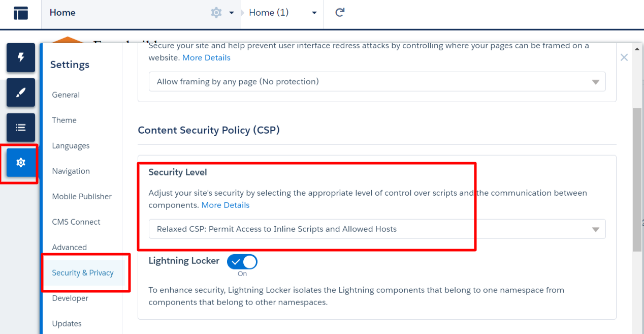Viewport: 644px width, 334px height.
Task: Click the settings panel vertical scrollbar
Action: click(637, 178)
